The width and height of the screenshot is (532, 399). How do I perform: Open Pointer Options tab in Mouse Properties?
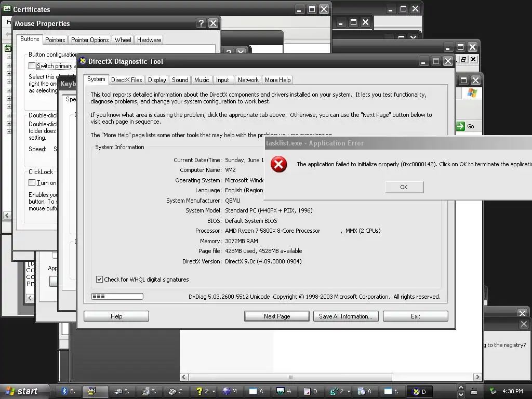tap(90, 39)
